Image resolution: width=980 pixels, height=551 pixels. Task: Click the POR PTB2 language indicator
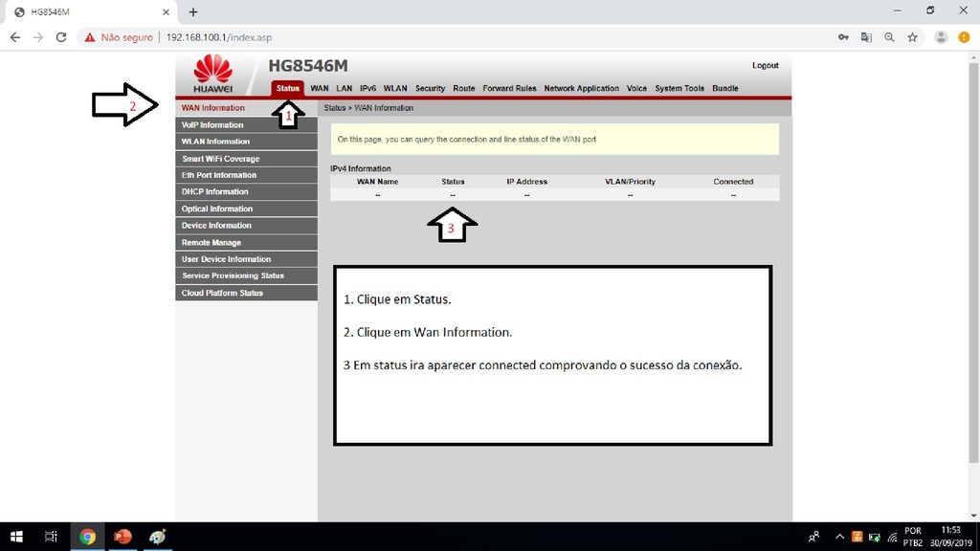click(x=912, y=537)
